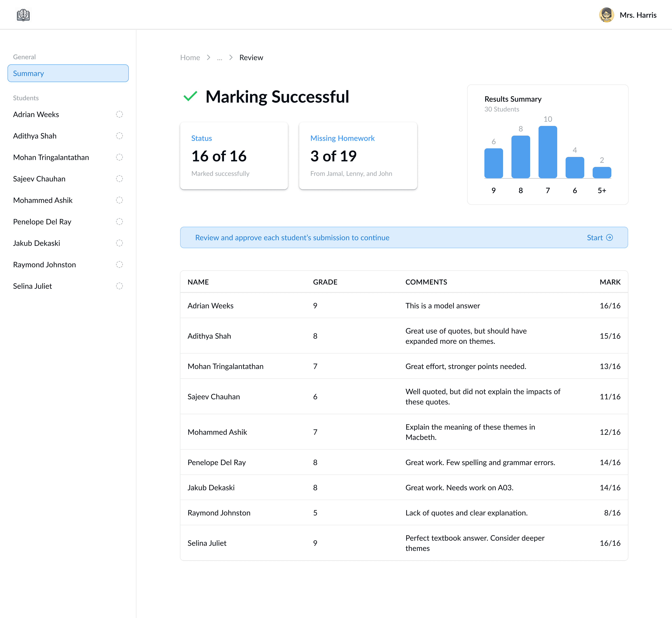Go to Home breadcrumb link
The height and width of the screenshot is (618, 672).
pos(190,58)
